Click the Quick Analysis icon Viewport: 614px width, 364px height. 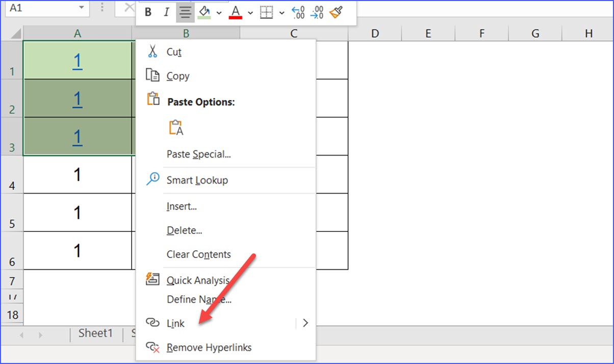click(x=151, y=279)
